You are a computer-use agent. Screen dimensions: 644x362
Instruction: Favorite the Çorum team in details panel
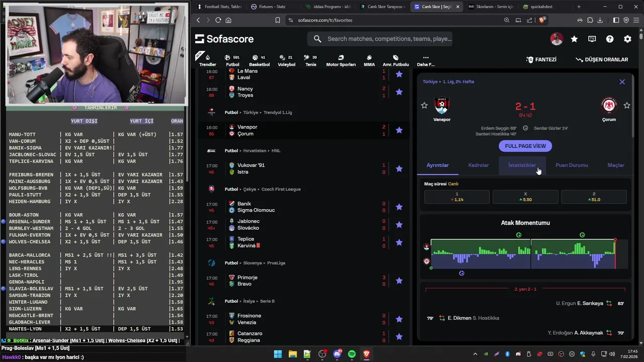(626, 105)
